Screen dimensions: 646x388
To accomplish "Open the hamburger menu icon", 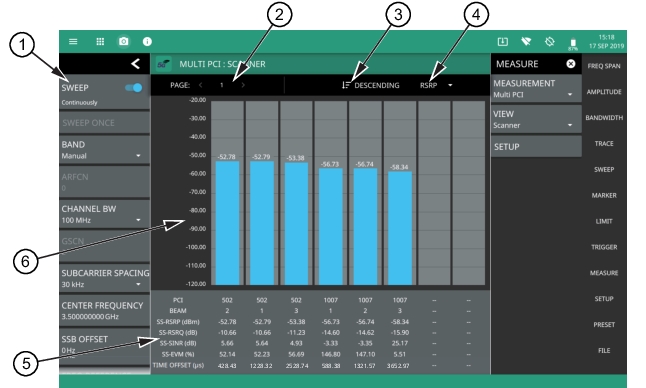I will pos(73,42).
